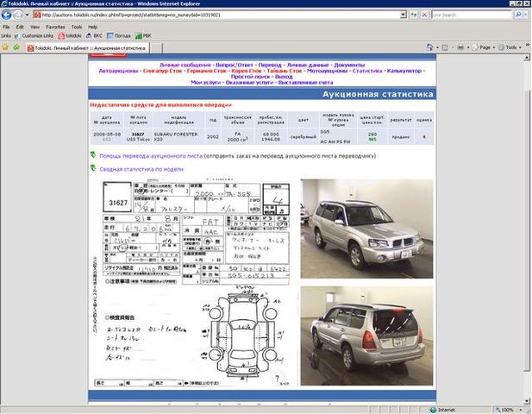Click the address bar URL field

216,15
